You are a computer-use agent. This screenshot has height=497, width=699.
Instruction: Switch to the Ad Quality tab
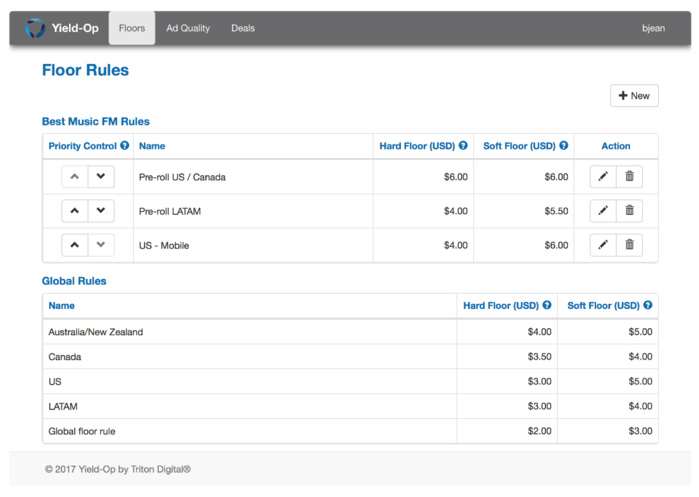click(188, 28)
